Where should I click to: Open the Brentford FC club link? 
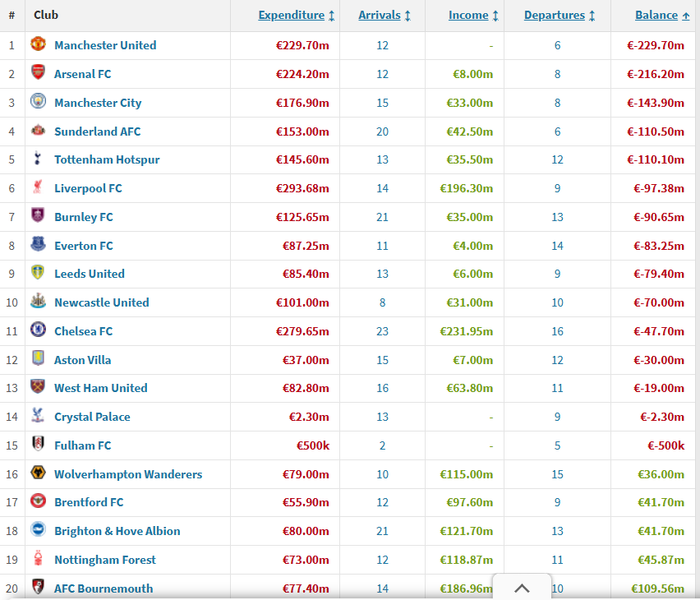(89, 502)
